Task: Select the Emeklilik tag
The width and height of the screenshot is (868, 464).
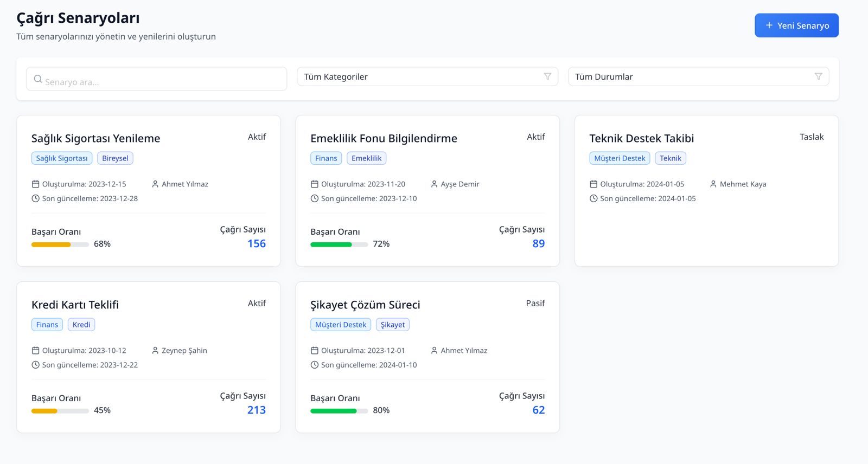Action: tap(366, 158)
